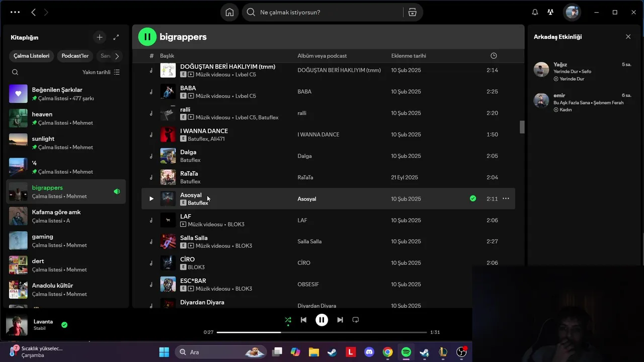Image resolution: width=644 pixels, height=362 pixels.
Task: Sort by the Albüm veya podcast header
Action: 322,56
